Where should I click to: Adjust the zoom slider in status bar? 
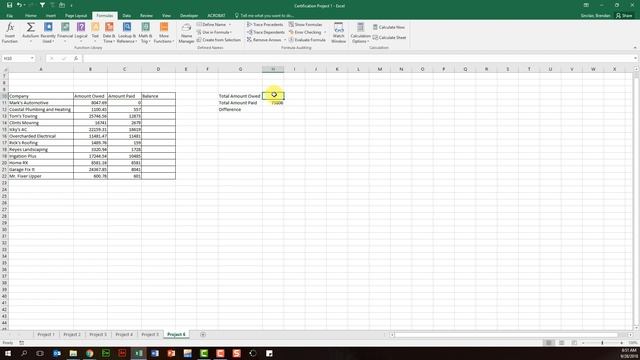coord(602,343)
